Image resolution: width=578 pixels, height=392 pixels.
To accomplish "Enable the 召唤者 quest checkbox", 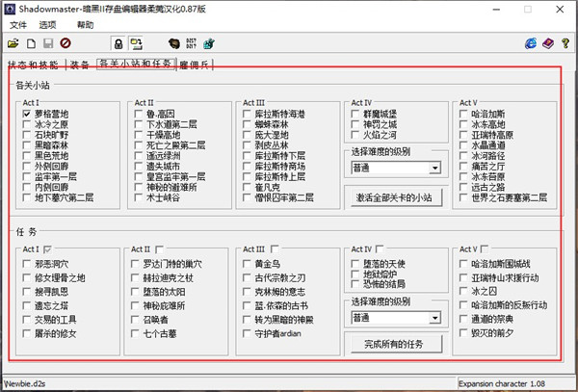I will pos(135,320).
